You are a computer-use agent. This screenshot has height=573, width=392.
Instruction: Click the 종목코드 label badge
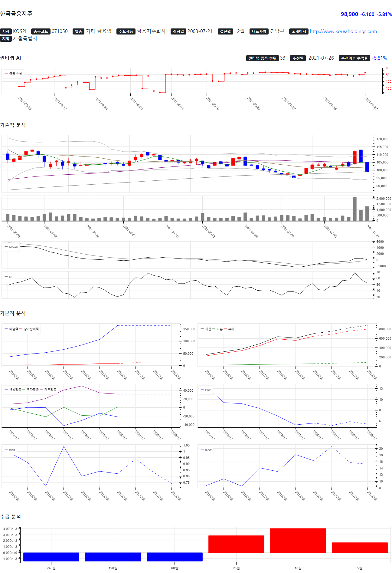41,31
